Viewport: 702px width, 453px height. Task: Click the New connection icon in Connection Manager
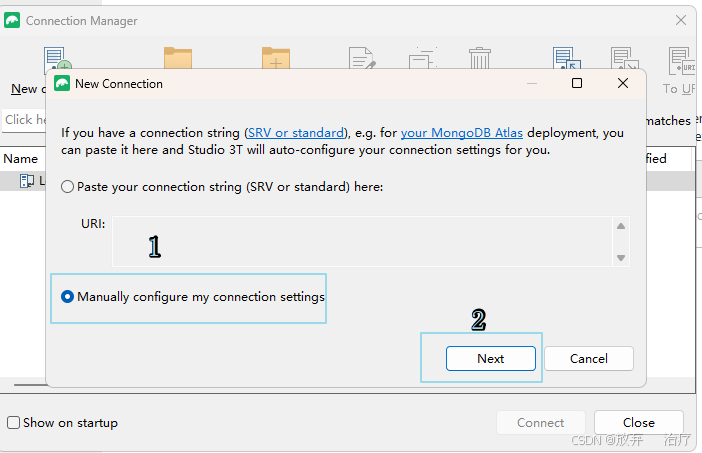pos(57,58)
